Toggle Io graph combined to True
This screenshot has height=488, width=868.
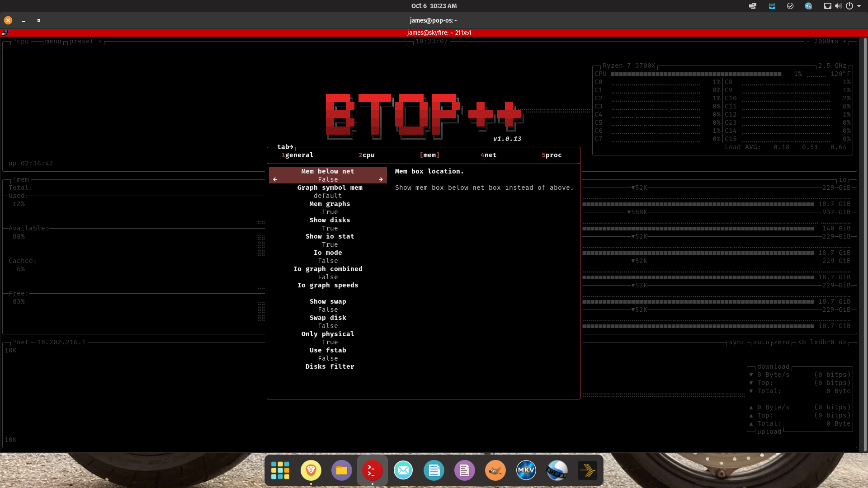[x=328, y=269]
